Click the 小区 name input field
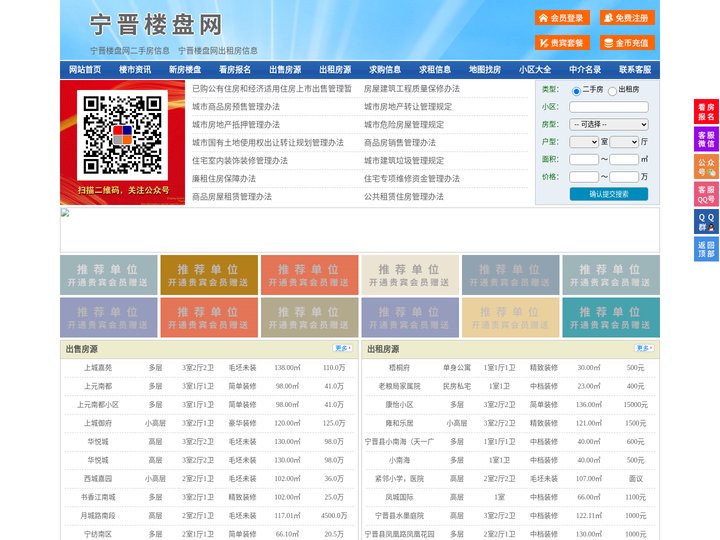 [609, 107]
